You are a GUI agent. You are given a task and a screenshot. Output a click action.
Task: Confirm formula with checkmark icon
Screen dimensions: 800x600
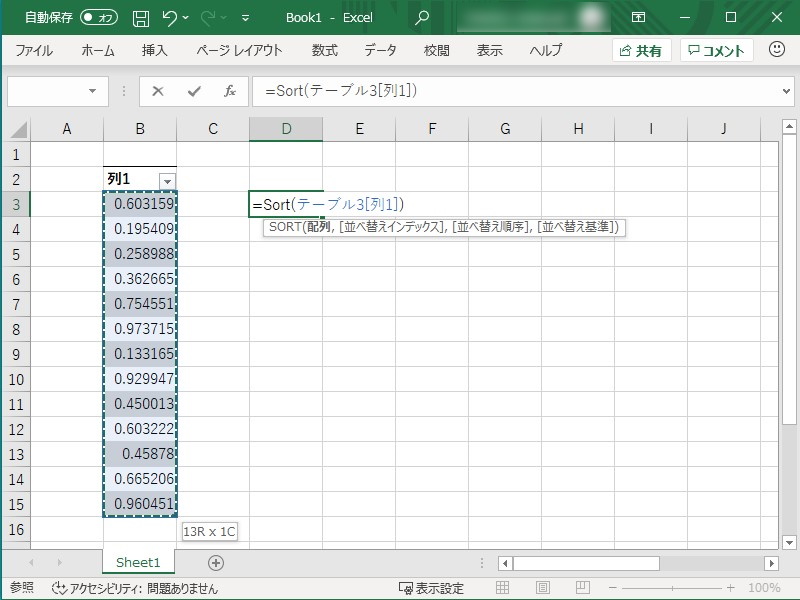point(194,91)
